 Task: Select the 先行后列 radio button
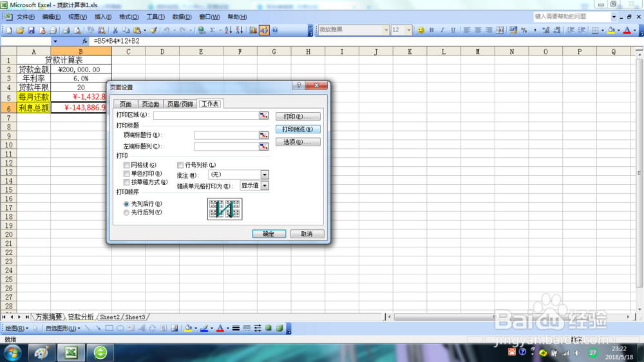click(x=126, y=213)
